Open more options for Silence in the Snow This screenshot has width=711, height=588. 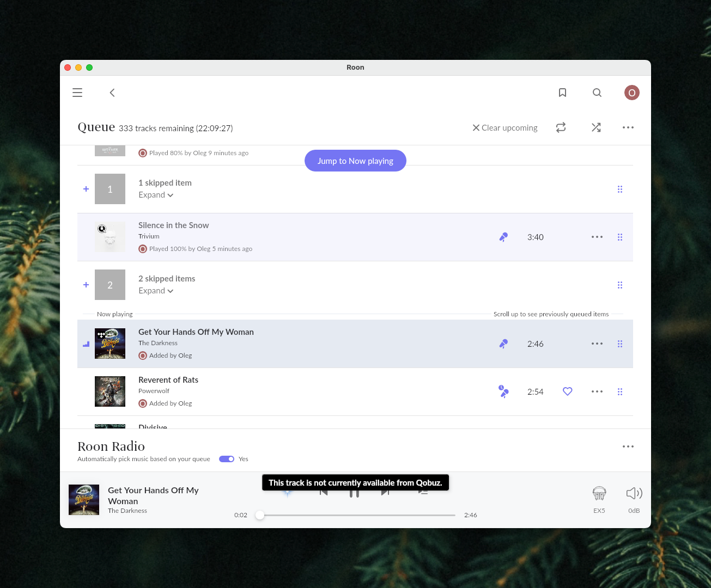pos(597,237)
